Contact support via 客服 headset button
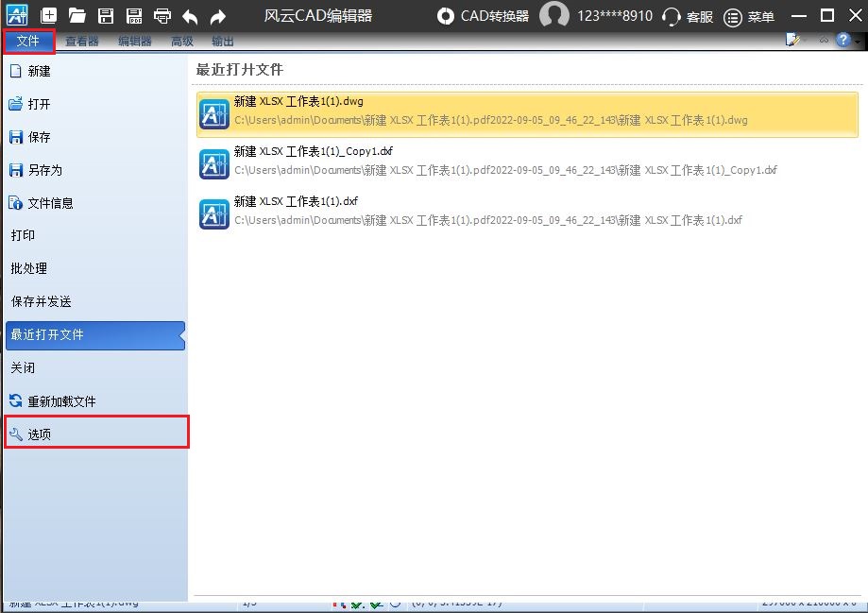Screen dimensions: 868x613 [x=688, y=16]
